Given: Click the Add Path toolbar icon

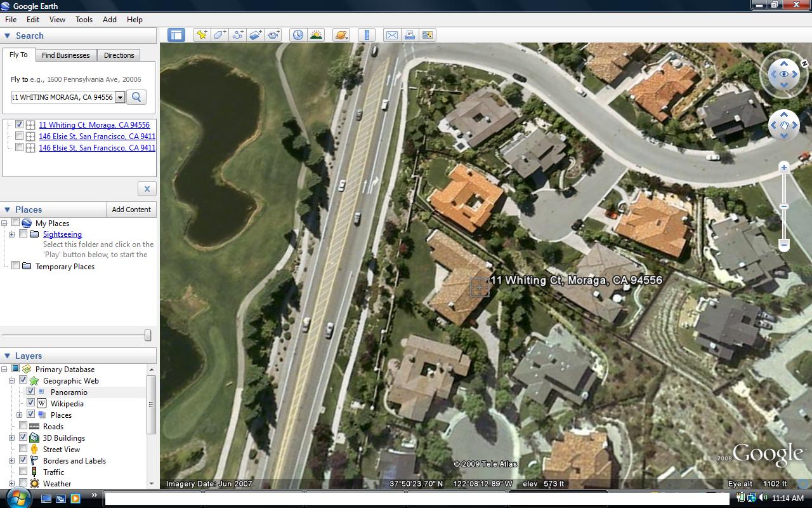Looking at the screenshot, I should click(238, 35).
